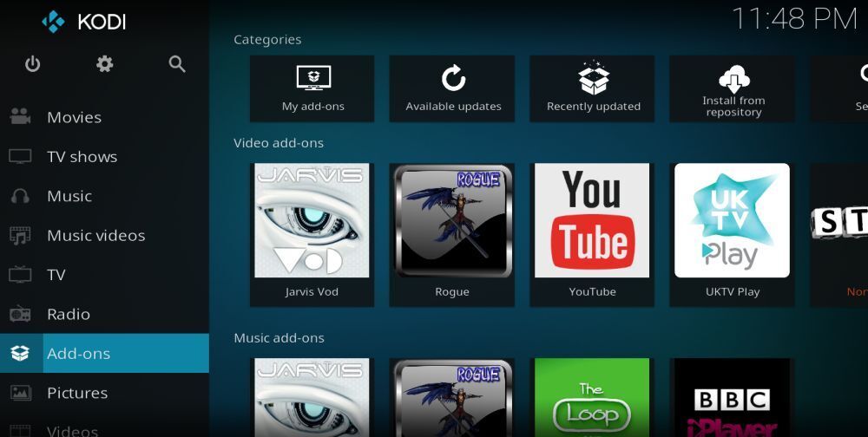Click the Videos film icon
This screenshot has width=868, height=437.
click(x=20, y=430)
